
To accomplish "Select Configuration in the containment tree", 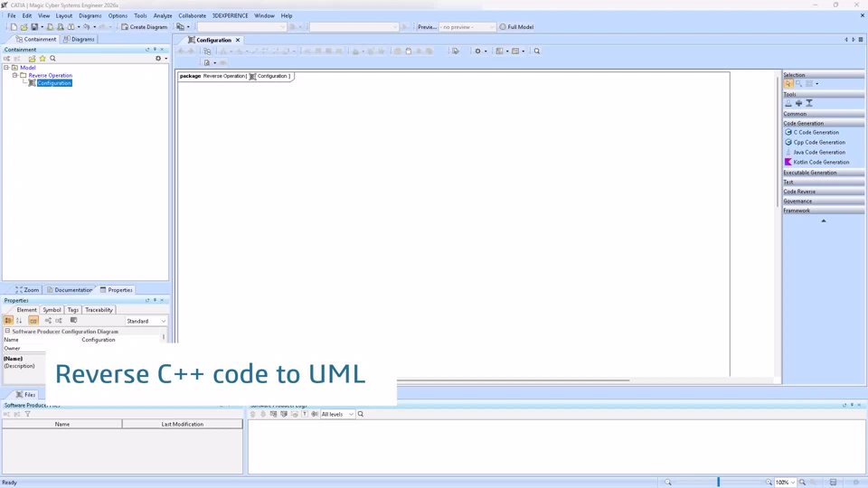I will pos(54,83).
